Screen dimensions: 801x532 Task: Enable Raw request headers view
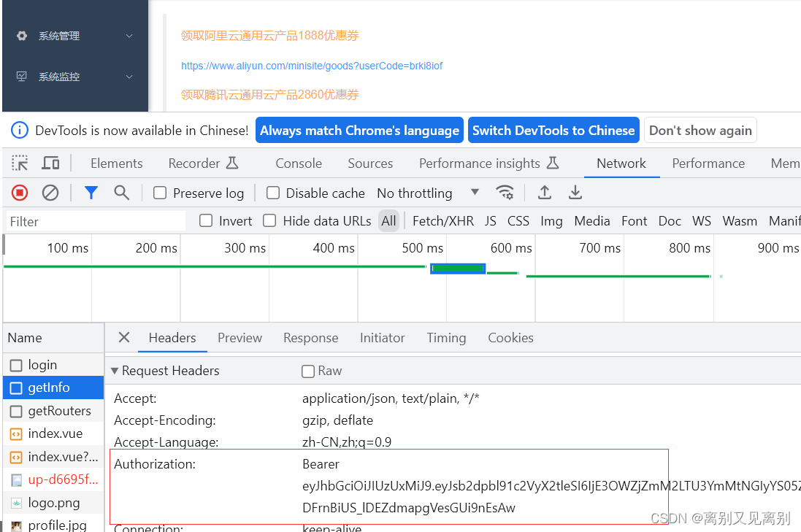click(x=308, y=371)
